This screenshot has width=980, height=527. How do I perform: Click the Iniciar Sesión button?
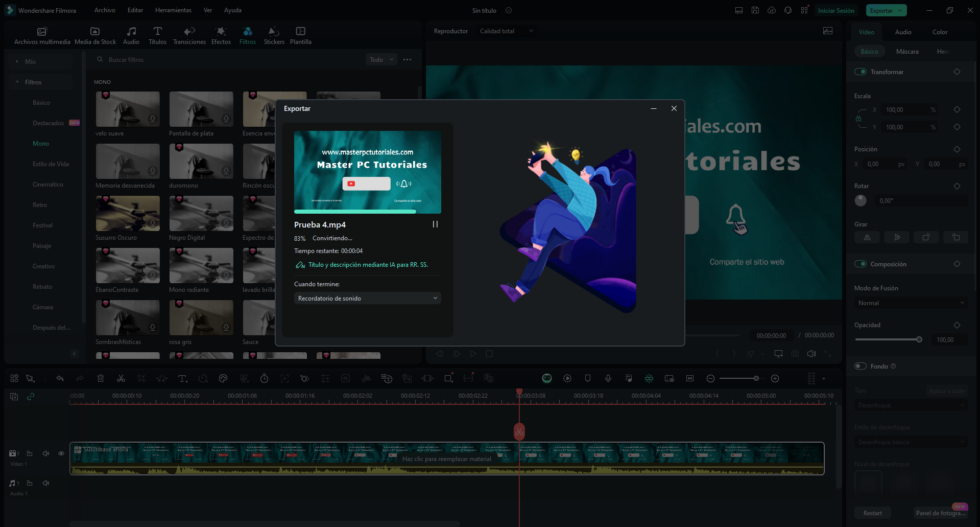pyautogui.click(x=836, y=10)
